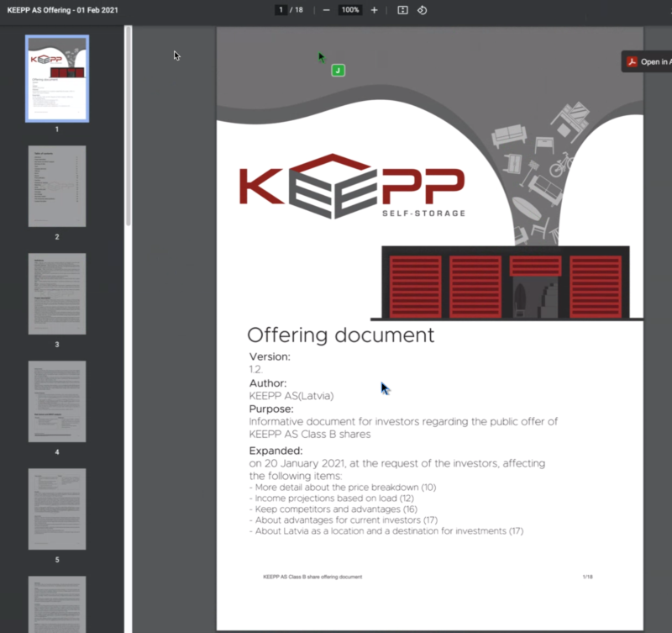672x633 pixels.
Task: Click the Adobe PDF icon
Action: (x=632, y=61)
